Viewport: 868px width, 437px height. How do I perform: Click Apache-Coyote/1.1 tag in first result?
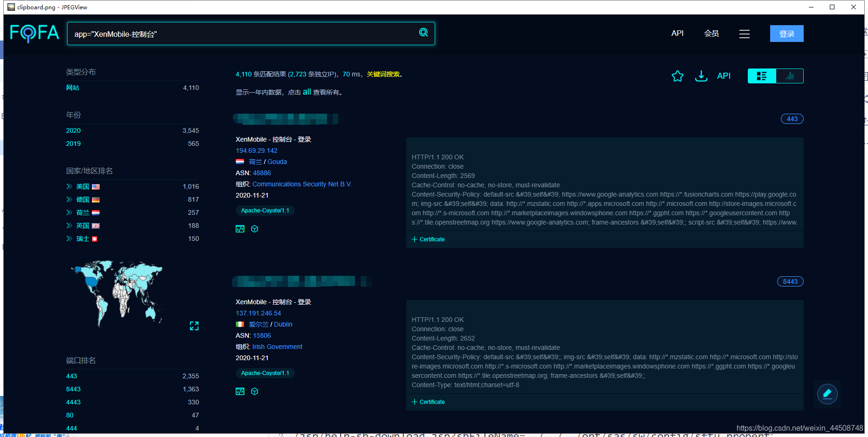265,211
